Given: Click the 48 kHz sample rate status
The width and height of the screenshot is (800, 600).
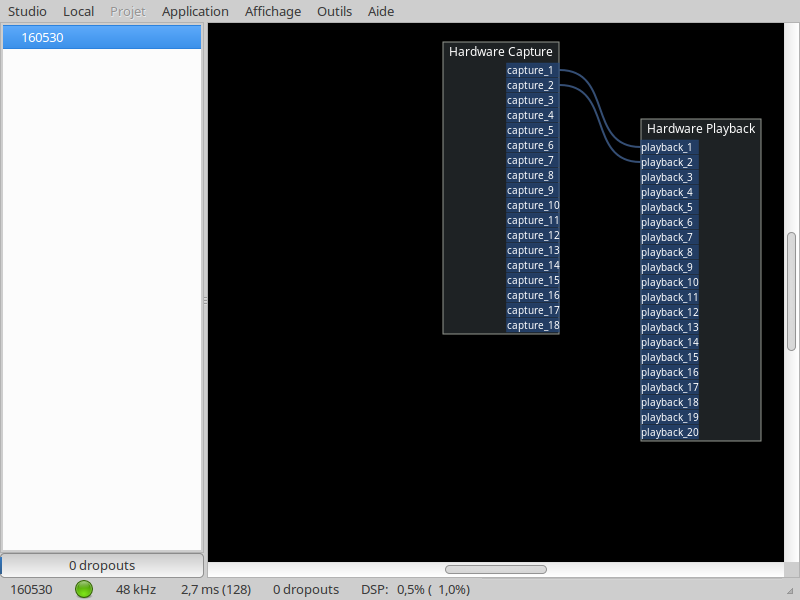Looking at the screenshot, I should pos(136,589).
